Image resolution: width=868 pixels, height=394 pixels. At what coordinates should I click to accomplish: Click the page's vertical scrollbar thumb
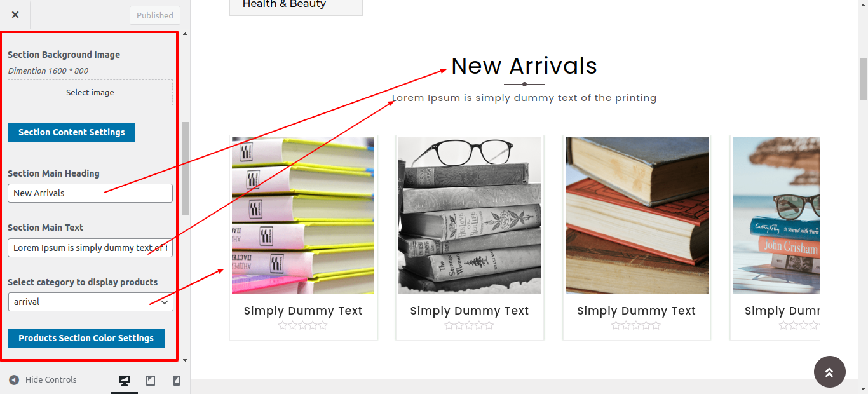[x=863, y=78]
